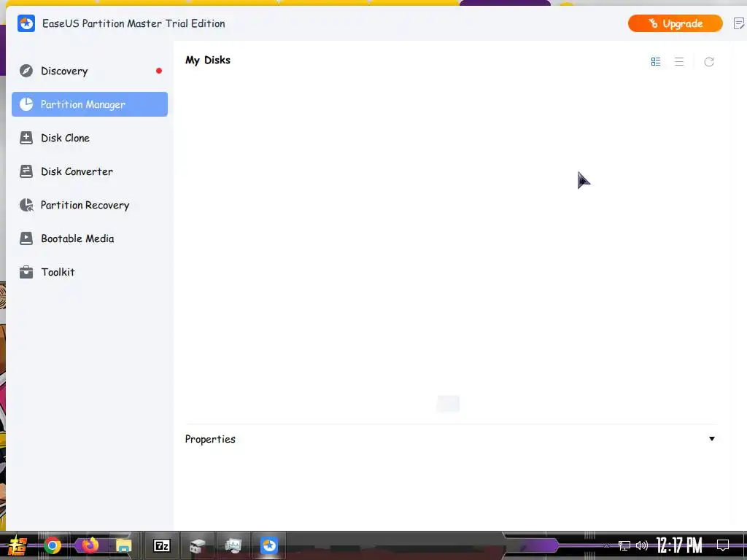Go to Disk Converter
The image size is (747, 560).
click(x=90, y=171)
